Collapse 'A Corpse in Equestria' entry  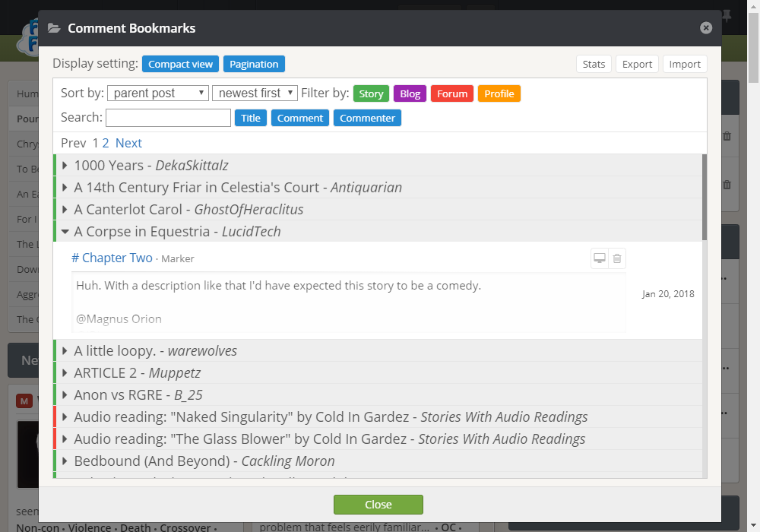pyautogui.click(x=378, y=232)
